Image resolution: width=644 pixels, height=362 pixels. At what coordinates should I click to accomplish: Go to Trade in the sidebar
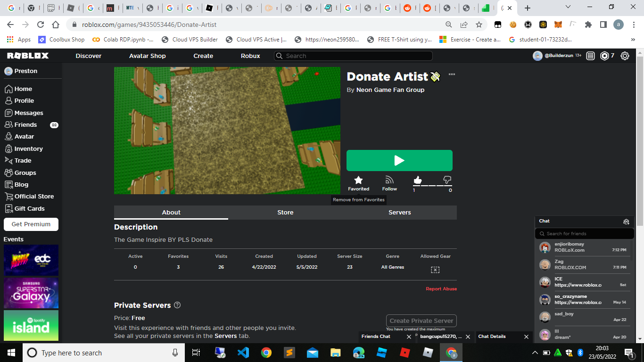(18, 160)
